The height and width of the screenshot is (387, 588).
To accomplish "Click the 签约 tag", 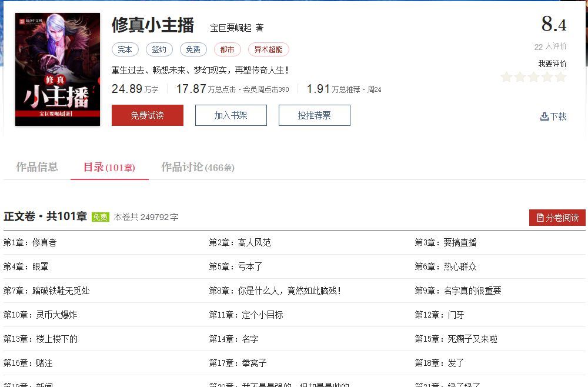I will pyautogui.click(x=159, y=49).
